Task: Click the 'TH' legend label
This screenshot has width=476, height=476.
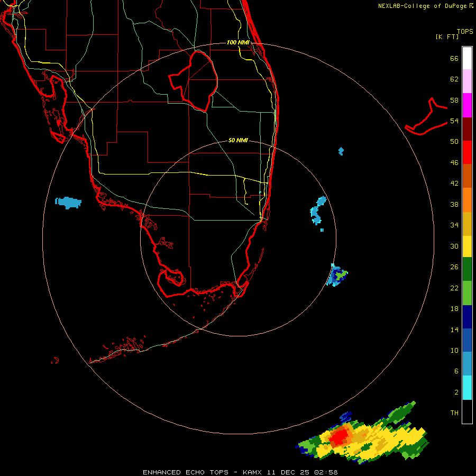Action: point(454,413)
